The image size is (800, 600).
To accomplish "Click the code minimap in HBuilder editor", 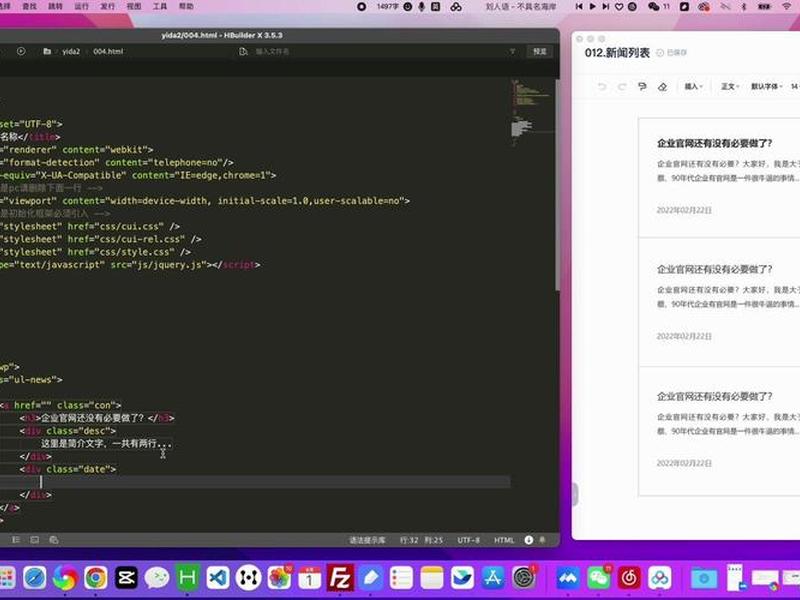I will (530, 113).
